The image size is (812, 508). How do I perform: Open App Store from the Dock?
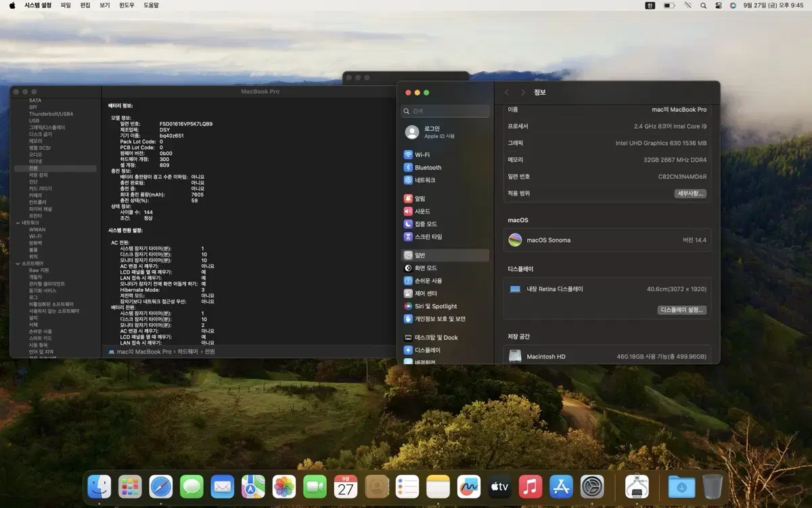561,486
